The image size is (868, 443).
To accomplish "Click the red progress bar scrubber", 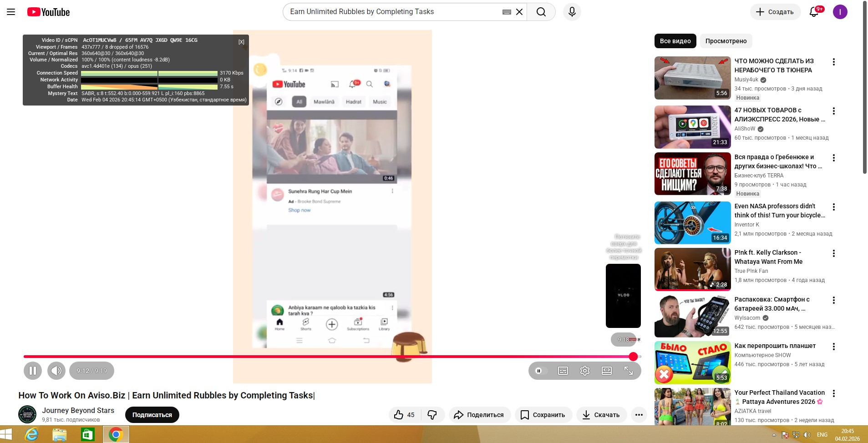I will [633, 357].
